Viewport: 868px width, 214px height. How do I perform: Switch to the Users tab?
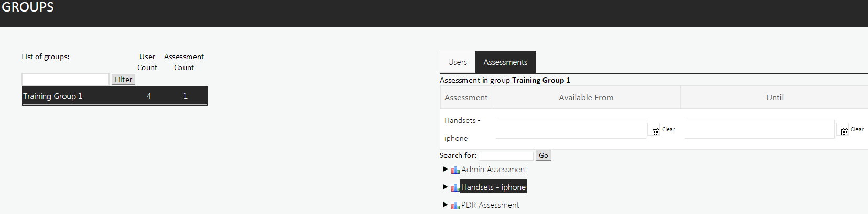(457, 62)
